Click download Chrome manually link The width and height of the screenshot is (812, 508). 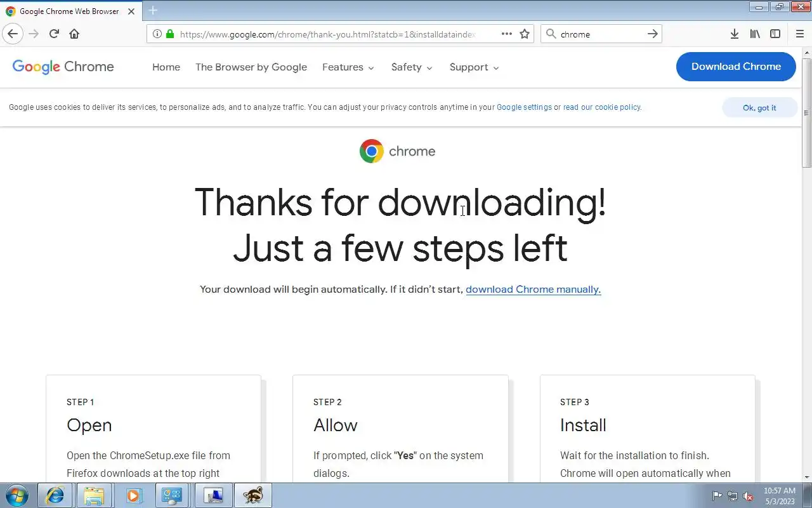(533, 290)
